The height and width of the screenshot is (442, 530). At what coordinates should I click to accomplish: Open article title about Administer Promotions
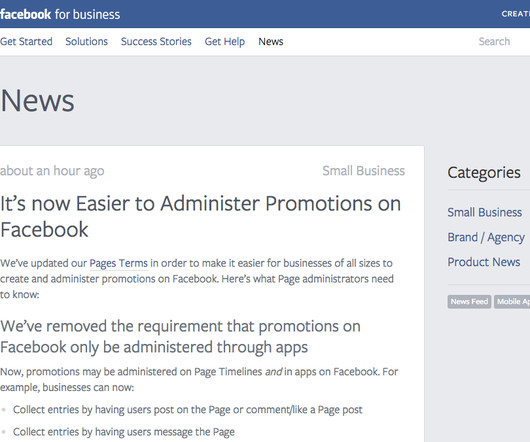(201, 217)
